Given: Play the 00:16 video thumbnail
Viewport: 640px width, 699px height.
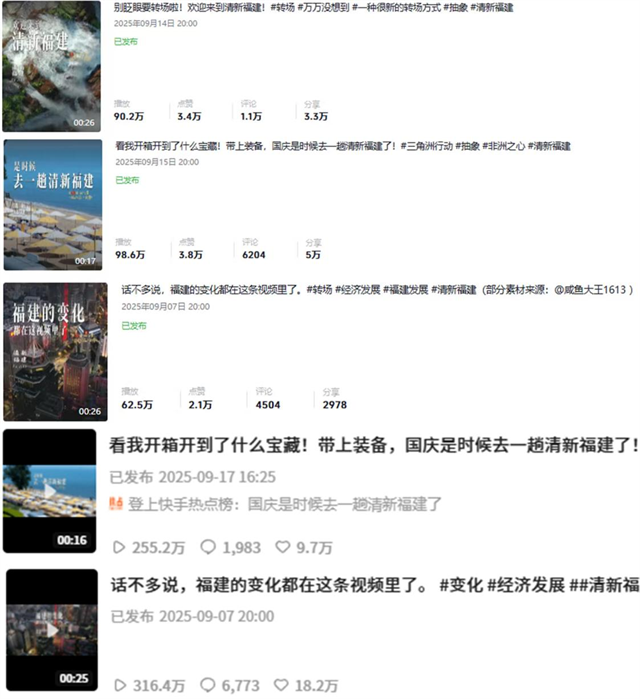Looking at the screenshot, I should point(48,492).
